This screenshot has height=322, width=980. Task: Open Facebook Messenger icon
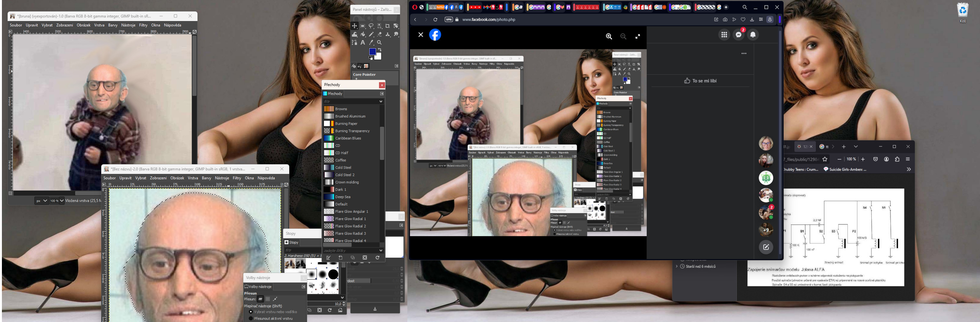click(x=739, y=35)
